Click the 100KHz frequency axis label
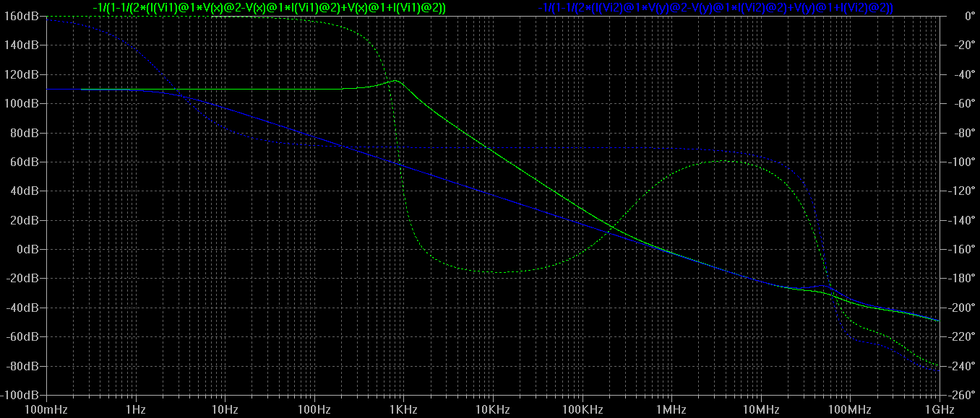Image resolution: width=980 pixels, height=418 pixels. click(x=582, y=410)
